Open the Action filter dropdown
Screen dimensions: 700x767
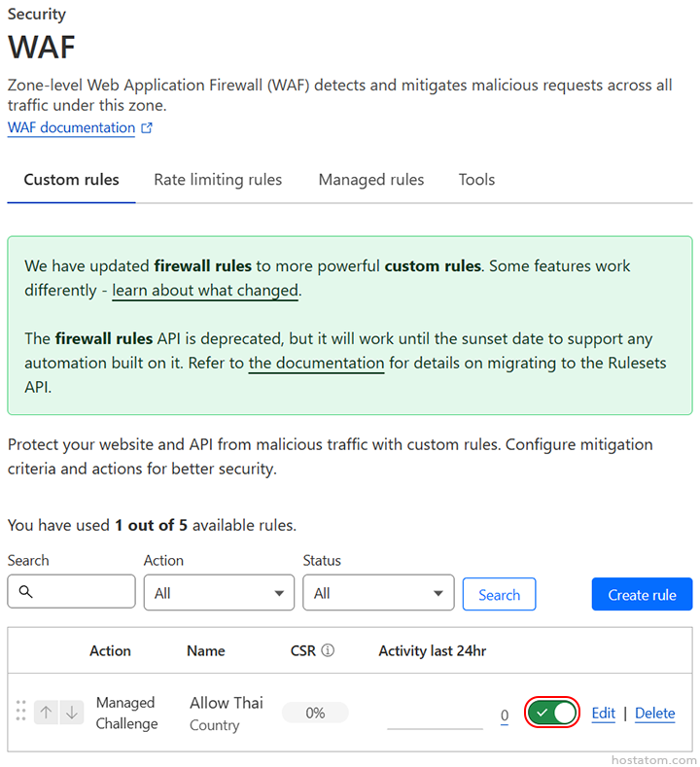click(x=219, y=593)
